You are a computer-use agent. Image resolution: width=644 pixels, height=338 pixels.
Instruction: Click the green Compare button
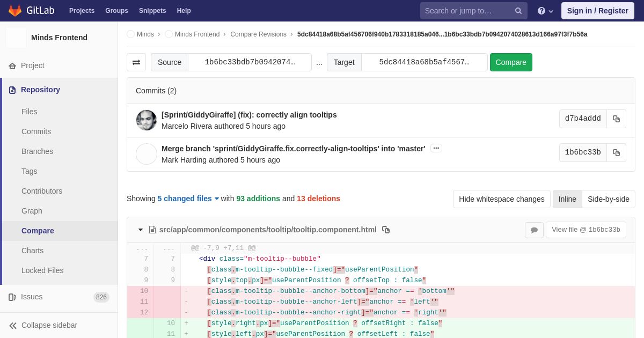click(511, 62)
